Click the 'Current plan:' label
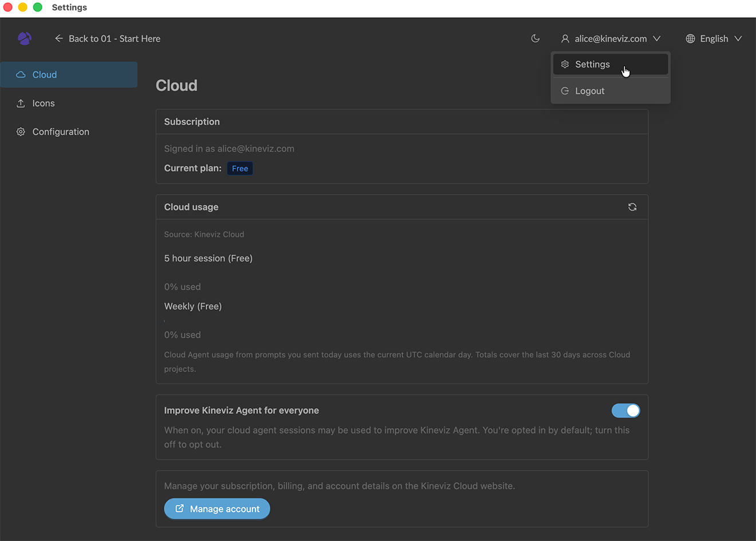Image resolution: width=756 pixels, height=541 pixels. coord(193,168)
